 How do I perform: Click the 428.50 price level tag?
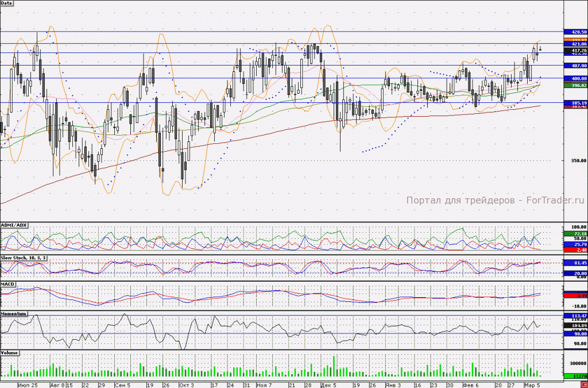click(575, 32)
